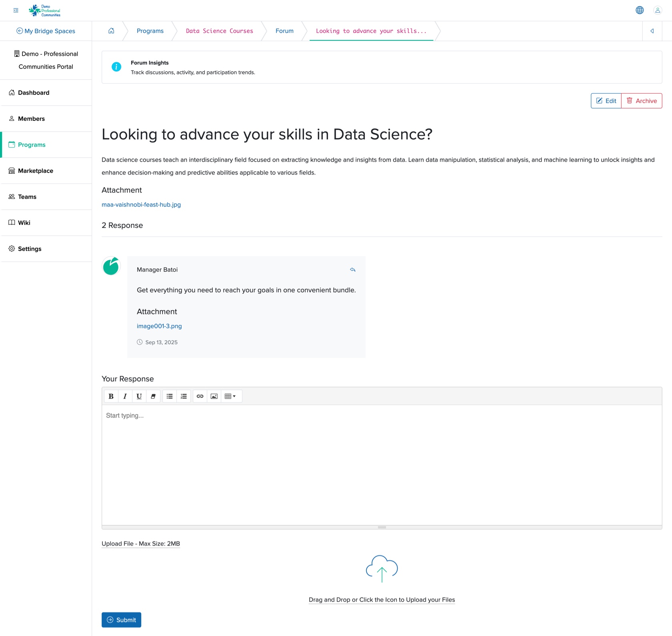Click 'Drag and Drop or Click the Icon' text

click(x=382, y=600)
